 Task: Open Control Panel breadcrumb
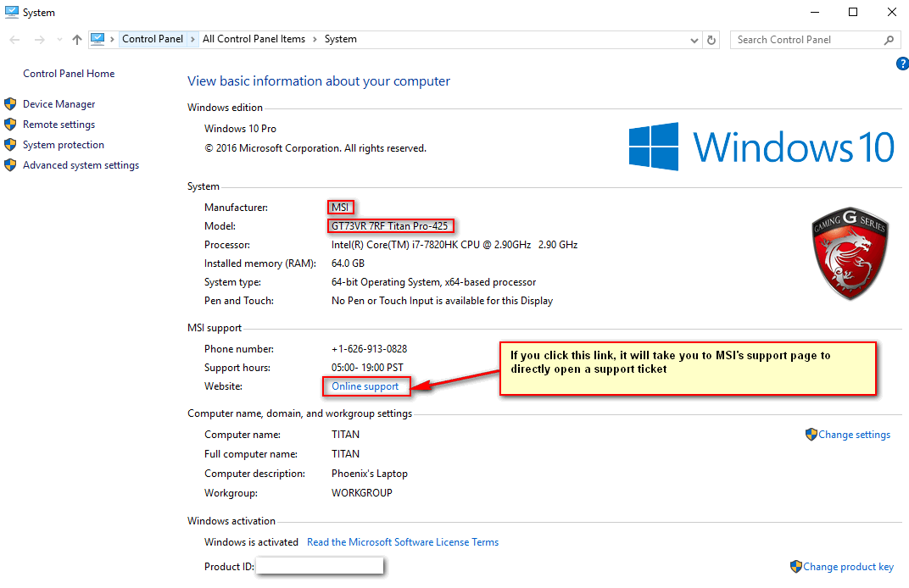(153, 39)
